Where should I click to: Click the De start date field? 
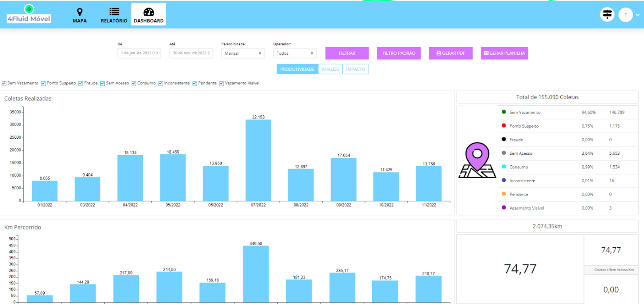coord(139,53)
